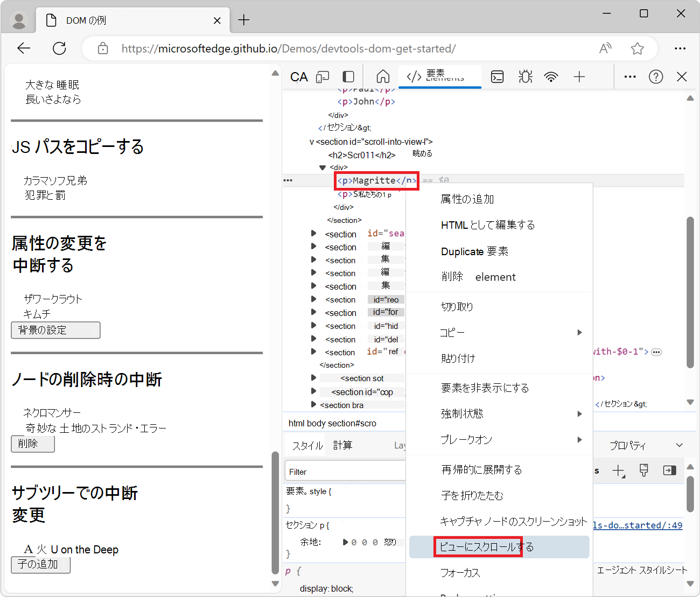The height and width of the screenshot is (597, 700).
Task: Expand the section with id="for
Action: click(x=313, y=312)
